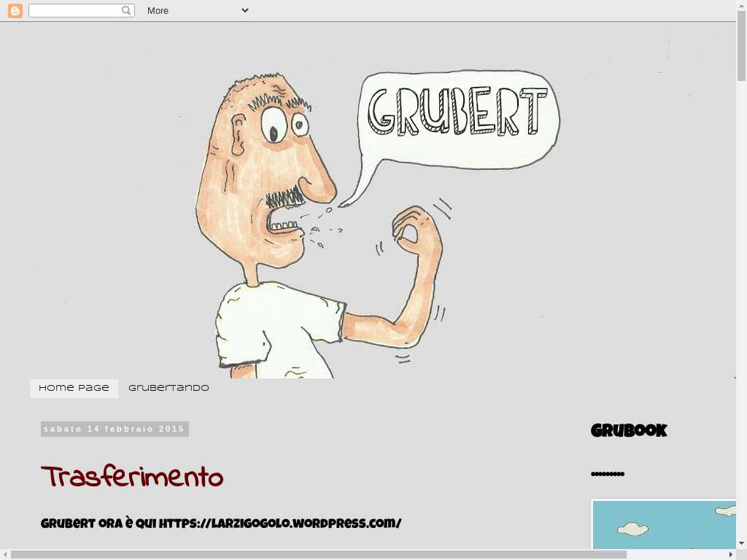Follow the larzigogolo.wordpress.com link
Screen dimensions: 747x560
point(280,524)
